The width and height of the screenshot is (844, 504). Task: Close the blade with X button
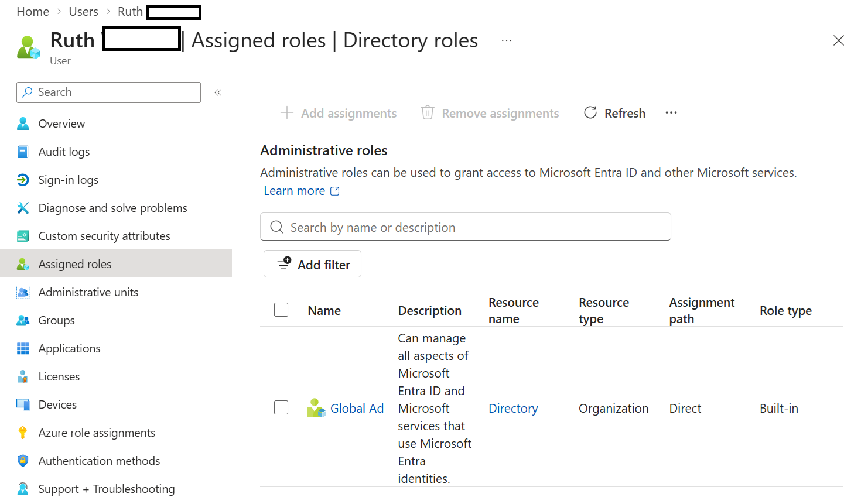point(838,40)
